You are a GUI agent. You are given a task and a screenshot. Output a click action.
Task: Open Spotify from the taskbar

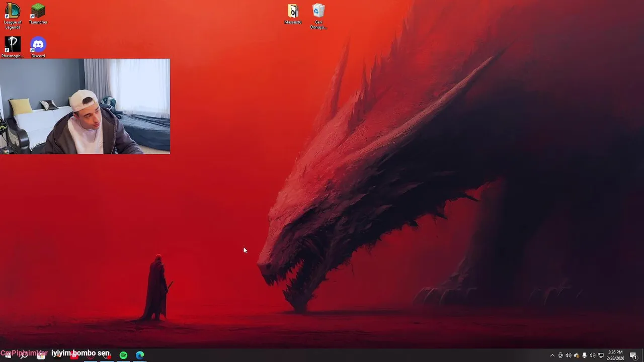[x=123, y=355]
